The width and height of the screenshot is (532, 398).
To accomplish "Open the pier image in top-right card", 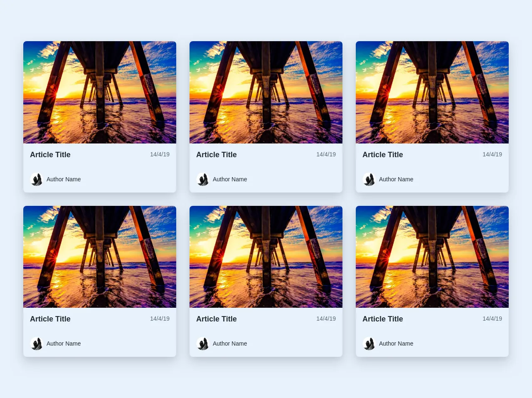I will (x=432, y=92).
